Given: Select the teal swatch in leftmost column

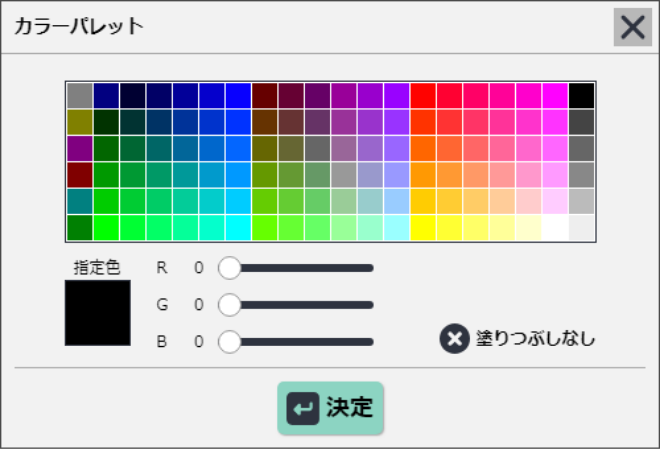Looking at the screenshot, I should (x=80, y=201).
